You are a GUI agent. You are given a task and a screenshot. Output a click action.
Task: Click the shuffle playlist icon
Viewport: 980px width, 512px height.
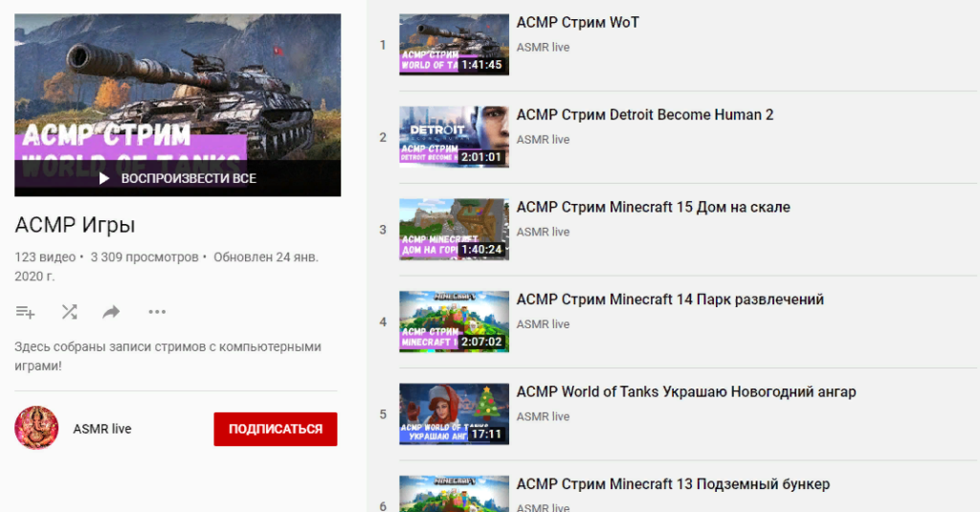(x=69, y=312)
